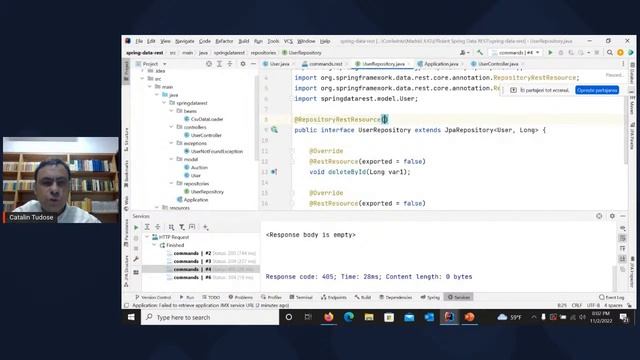The width and height of the screenshot is (640, 360).
Task: Open Firefox from the taskbar
Action: [329, 317]
